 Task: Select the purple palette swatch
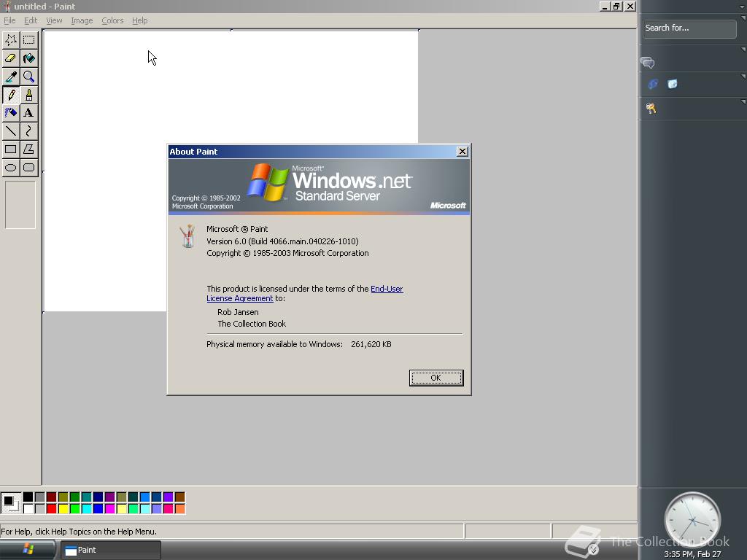coord(109,497)
